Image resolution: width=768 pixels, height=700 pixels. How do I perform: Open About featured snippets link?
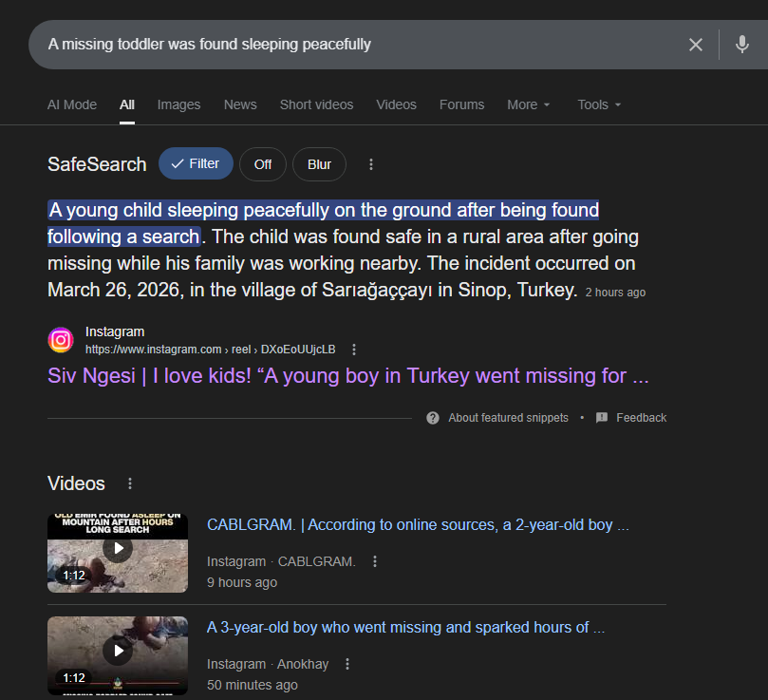coord(508,418)
